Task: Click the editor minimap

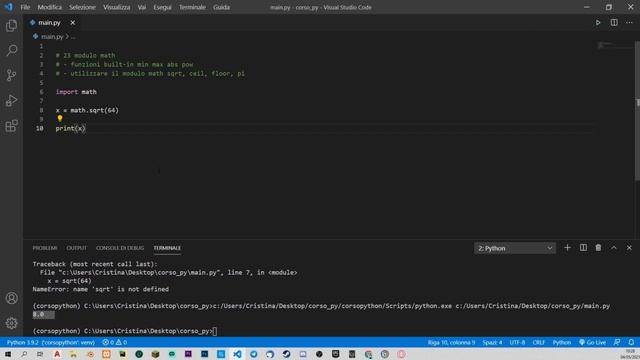Action: pos(615,46)
